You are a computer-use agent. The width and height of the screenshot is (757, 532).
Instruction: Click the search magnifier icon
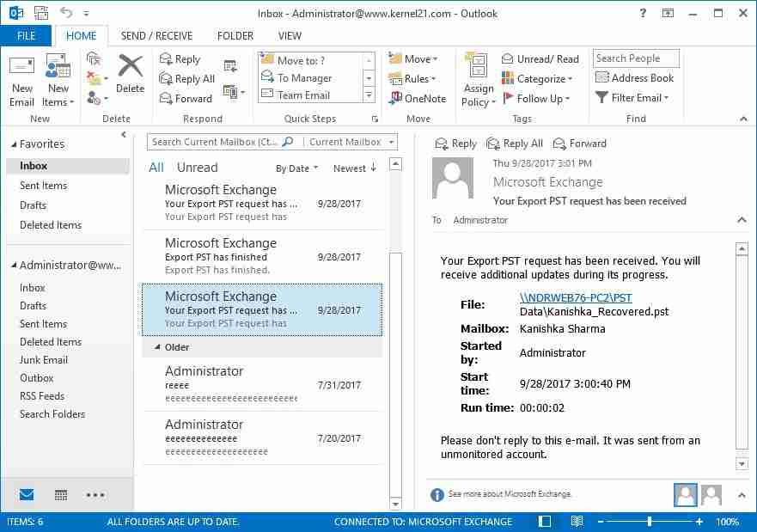[288, 142]
